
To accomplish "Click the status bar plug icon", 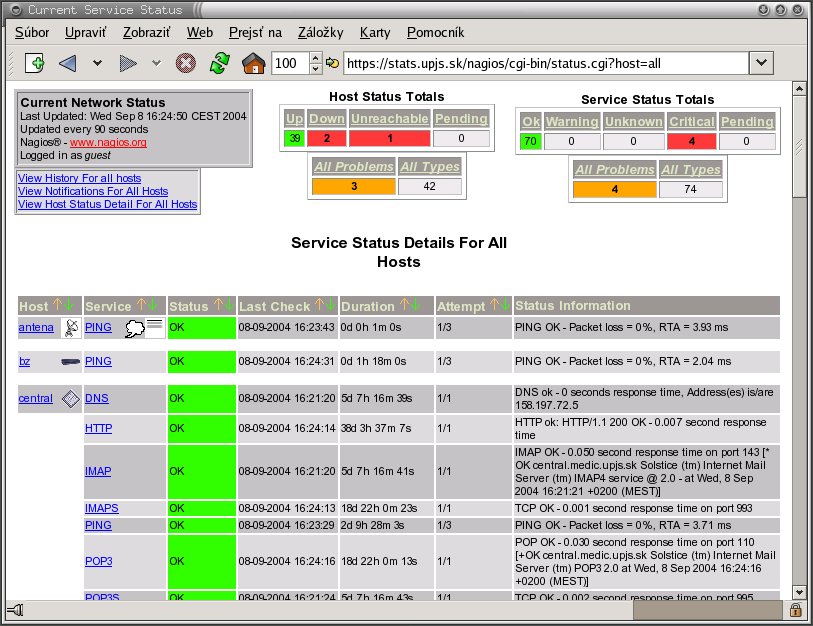I will (16, 610).
